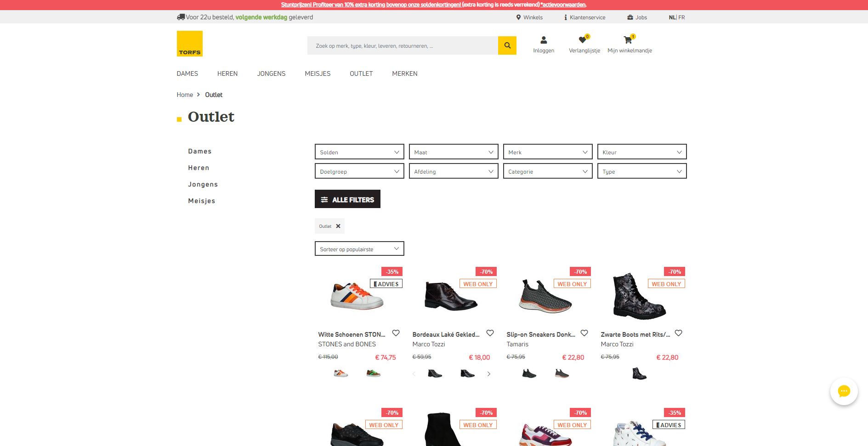The height and width of the screenshot is (446, 868).
Task: Expand the Afdeling filter dropdown
Action: [x=454, y=171]
